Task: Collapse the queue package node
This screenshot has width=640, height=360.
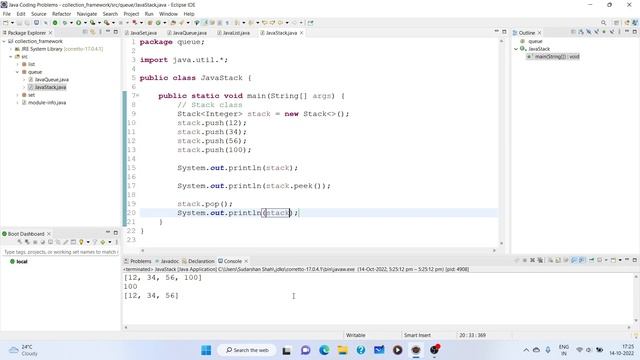Action: (x=18, y=72)
